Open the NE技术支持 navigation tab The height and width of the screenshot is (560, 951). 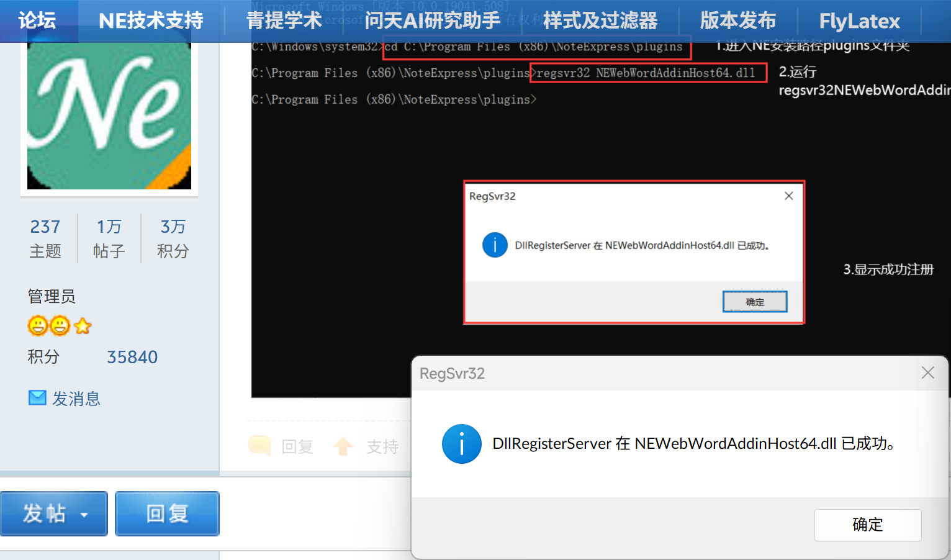click(x=151, y=20)
